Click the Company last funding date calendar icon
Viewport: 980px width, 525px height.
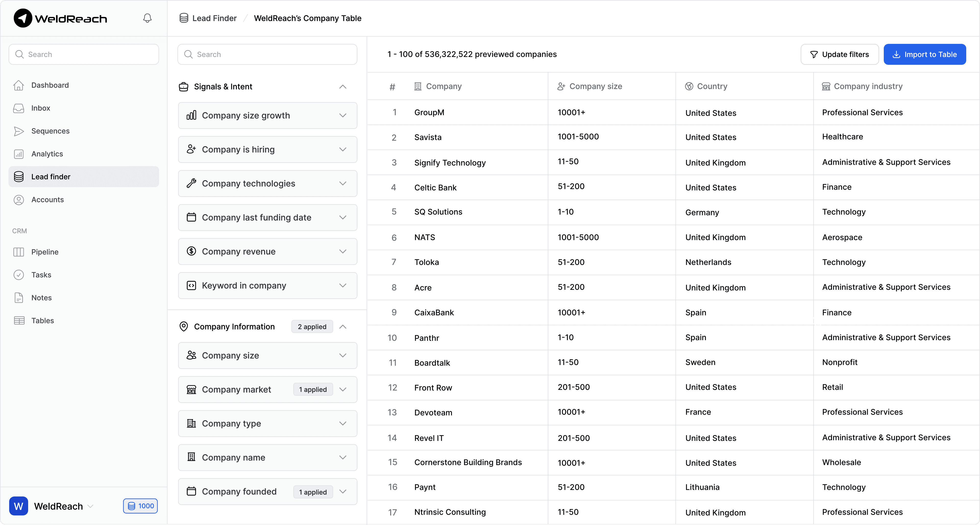(x=191, y=217)
